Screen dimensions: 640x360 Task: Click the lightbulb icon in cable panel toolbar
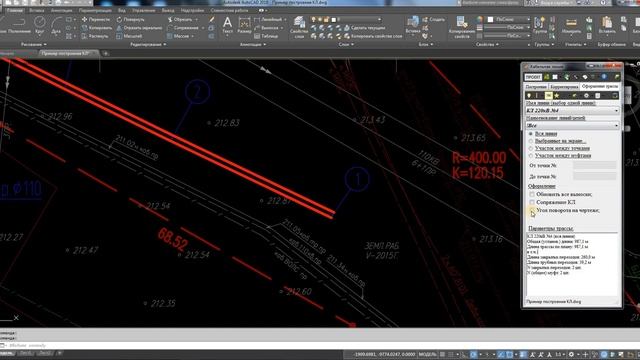pyautogui.click(x=529, y=96)
